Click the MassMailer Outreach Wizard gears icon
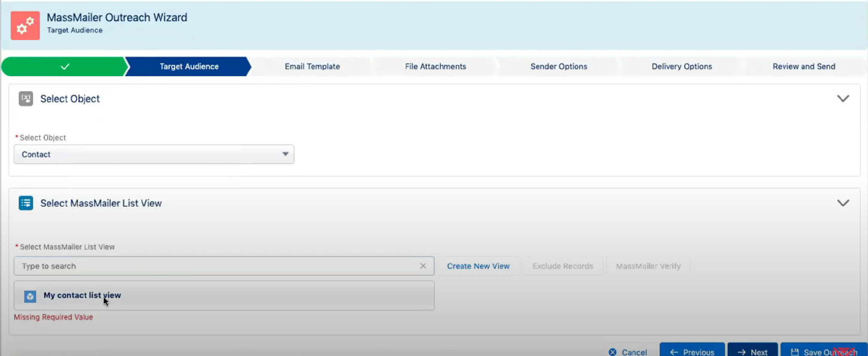The width and height of the screenshot is (868, 356). pos(25,25)
